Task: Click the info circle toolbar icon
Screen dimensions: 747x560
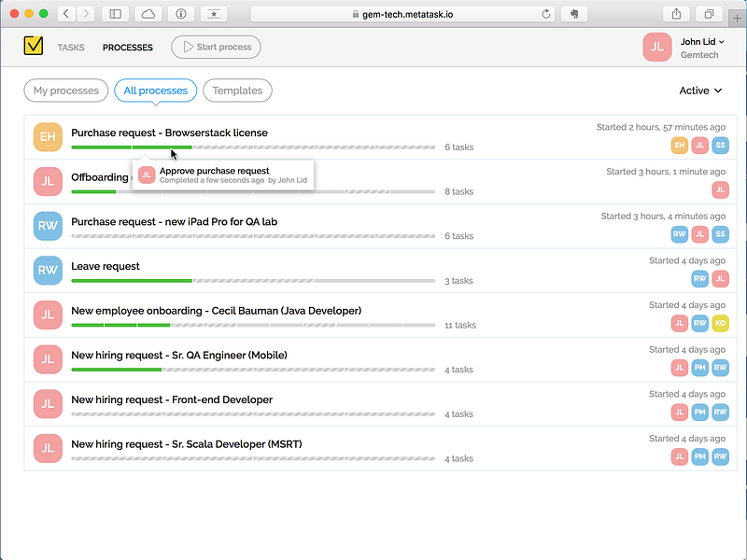Action: pyautogui.click(x=181, y=14)
